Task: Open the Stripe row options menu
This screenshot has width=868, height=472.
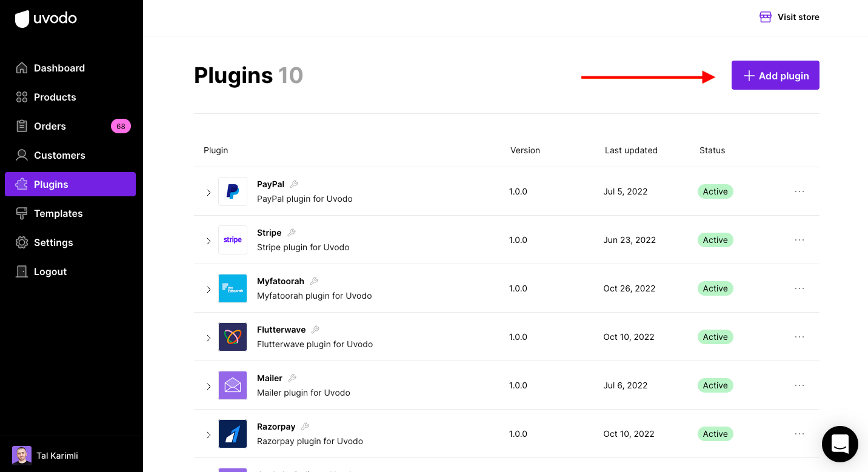Action: [x=800, y=240]
